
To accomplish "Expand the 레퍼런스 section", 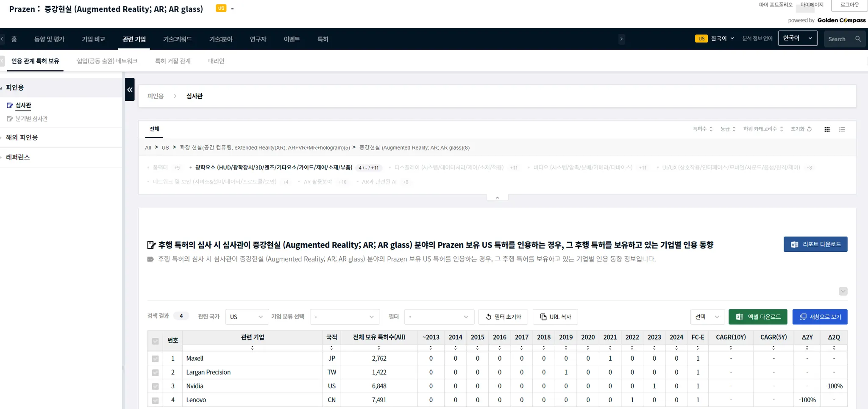I will 18,157.
